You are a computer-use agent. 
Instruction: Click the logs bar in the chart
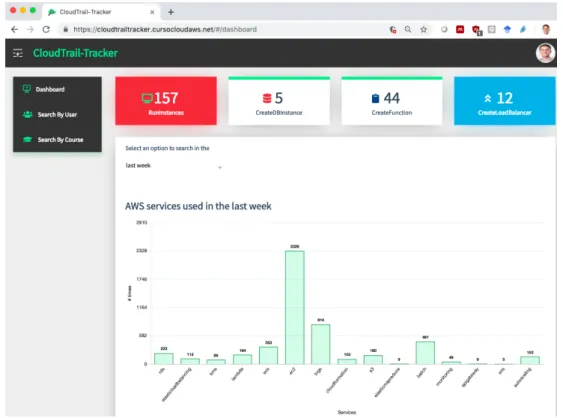click(321, 344)
